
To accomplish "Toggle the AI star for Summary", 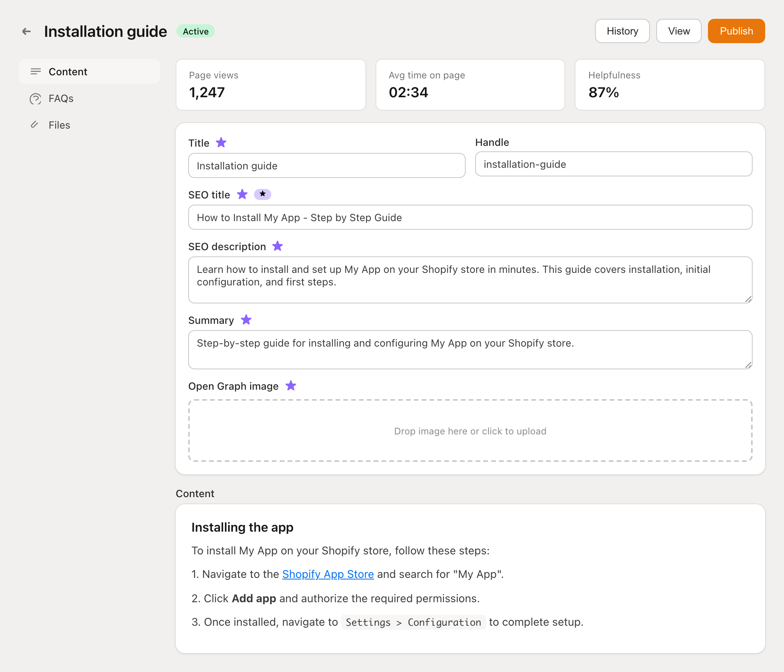I will tap(246, 320).
